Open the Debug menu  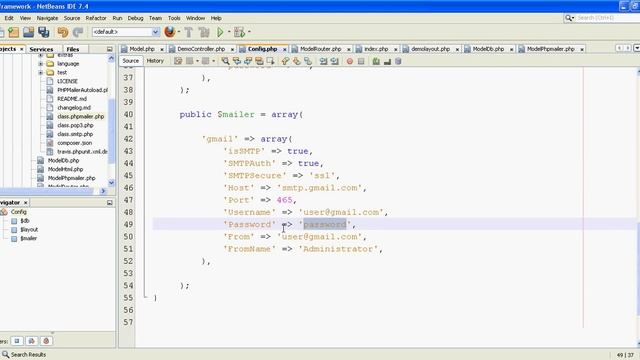(x=136, y=18)
